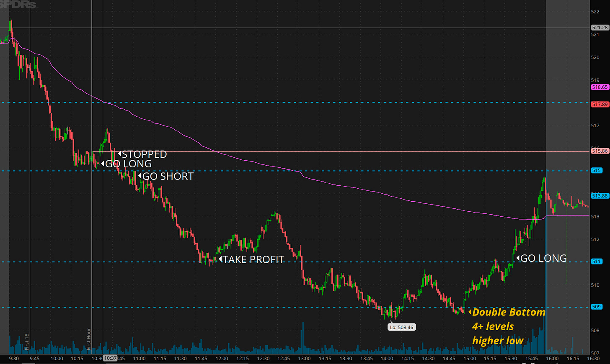Select the 515.86 price level tag
The image size is (610, 364).
(600, 151)
